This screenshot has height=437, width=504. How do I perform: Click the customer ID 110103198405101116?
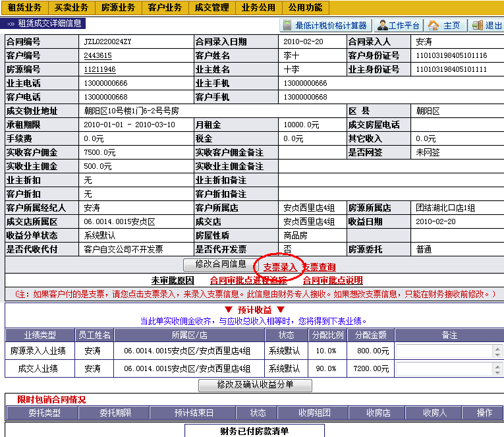[451, 55]
